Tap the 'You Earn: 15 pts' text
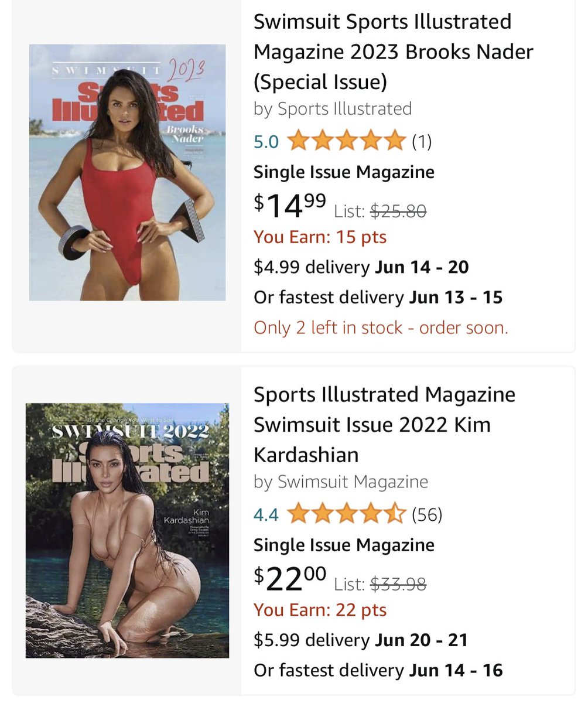 tap(320, 237)
